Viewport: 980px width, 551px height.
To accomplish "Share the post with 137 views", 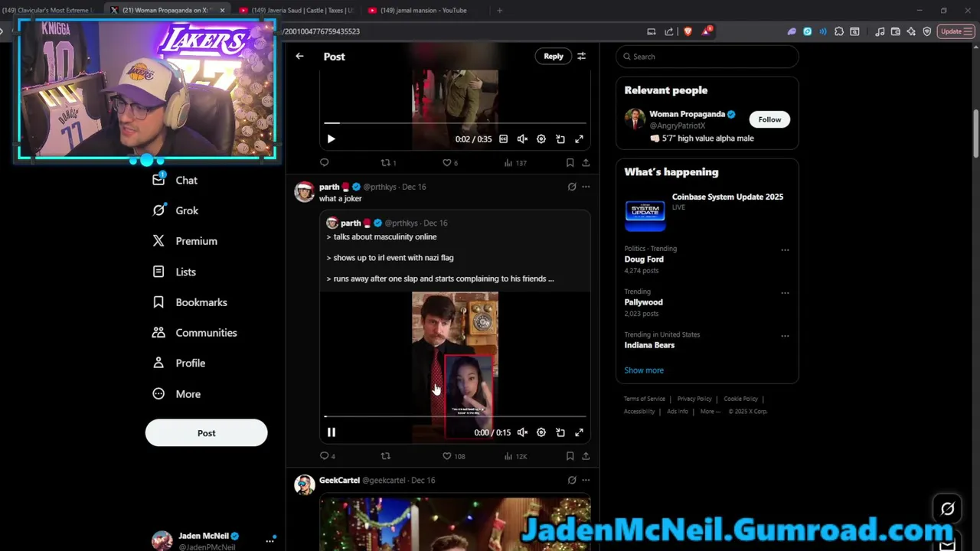I will click(x=586, y=162).
